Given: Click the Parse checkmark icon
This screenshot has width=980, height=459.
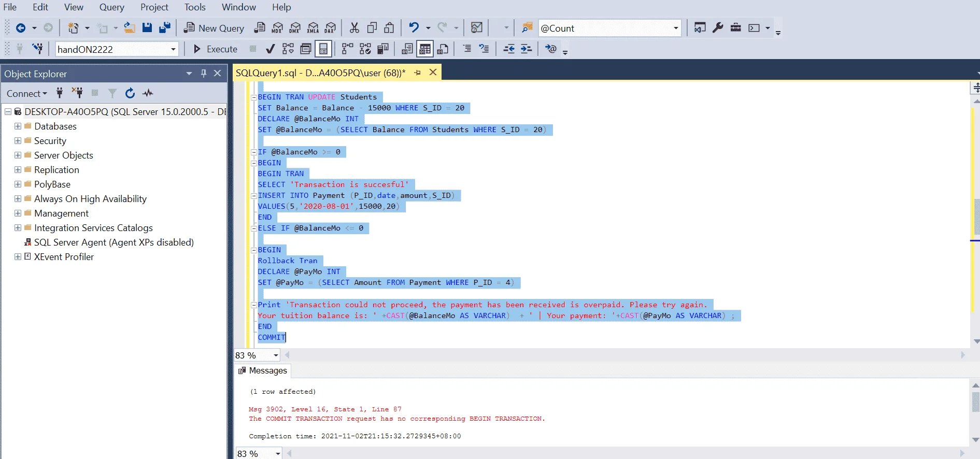Looking at the screenshot, I should 270,49.
